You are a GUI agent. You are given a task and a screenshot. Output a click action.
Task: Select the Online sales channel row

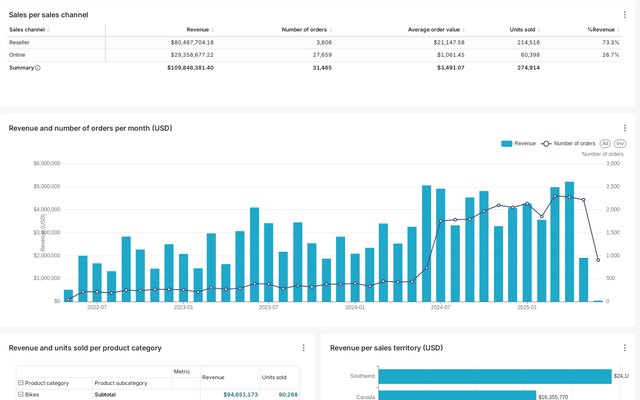point(314,55)
